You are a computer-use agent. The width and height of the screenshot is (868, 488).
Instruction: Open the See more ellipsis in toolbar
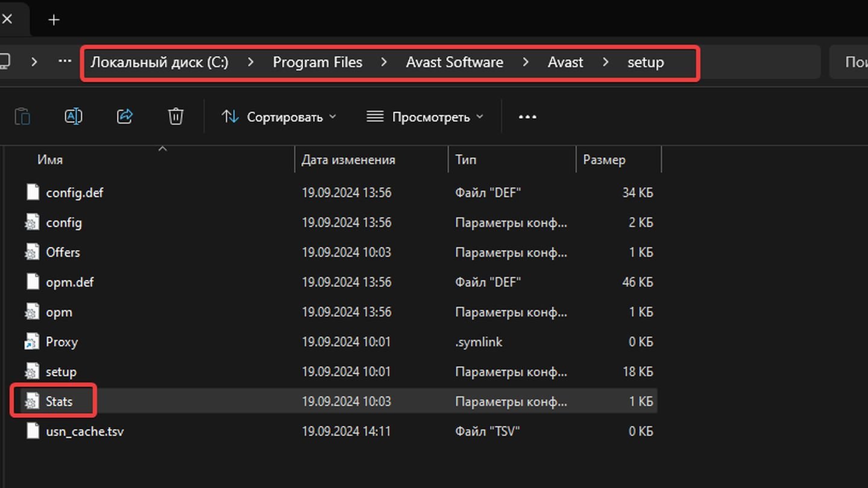[x=527, y=117]
